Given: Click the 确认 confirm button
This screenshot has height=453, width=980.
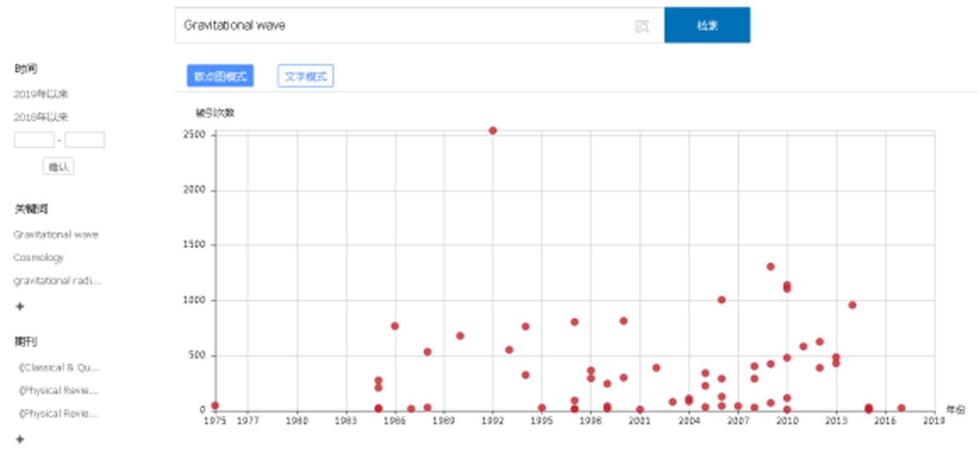Looking at the screenshot, I should 58,167.
